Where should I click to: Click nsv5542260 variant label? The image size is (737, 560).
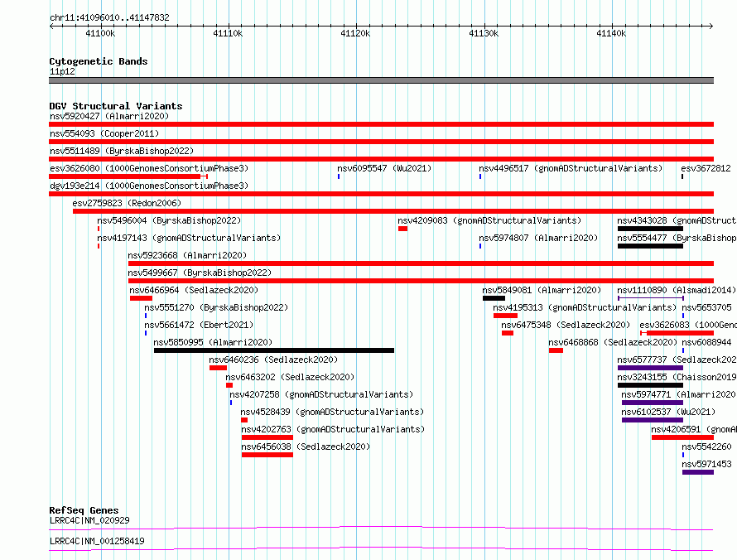(707, 447)
